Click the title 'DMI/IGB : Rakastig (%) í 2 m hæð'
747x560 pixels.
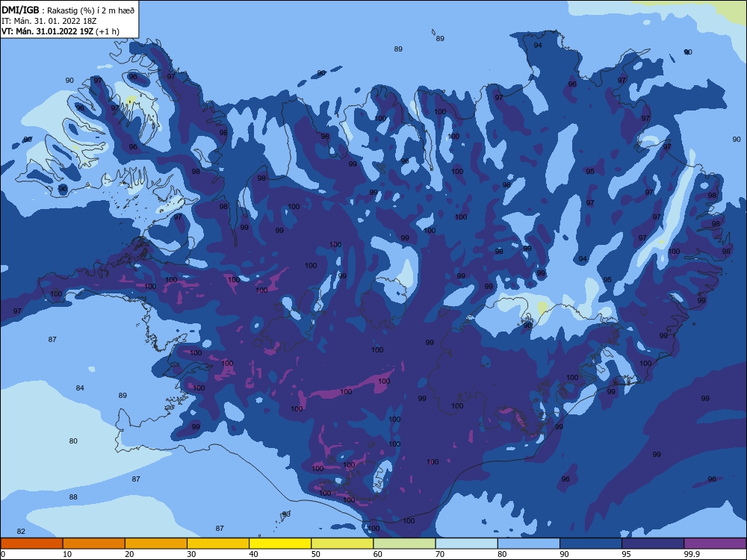[68, 10]
